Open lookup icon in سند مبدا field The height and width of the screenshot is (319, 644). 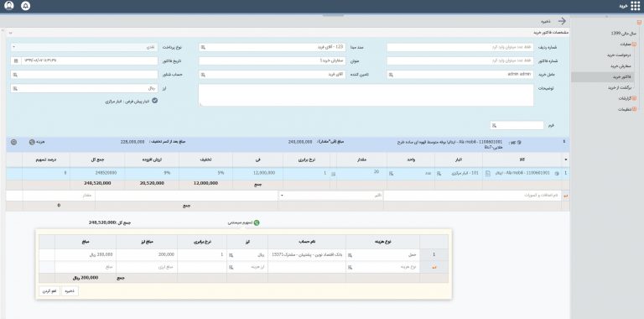[x=202, y=48]
